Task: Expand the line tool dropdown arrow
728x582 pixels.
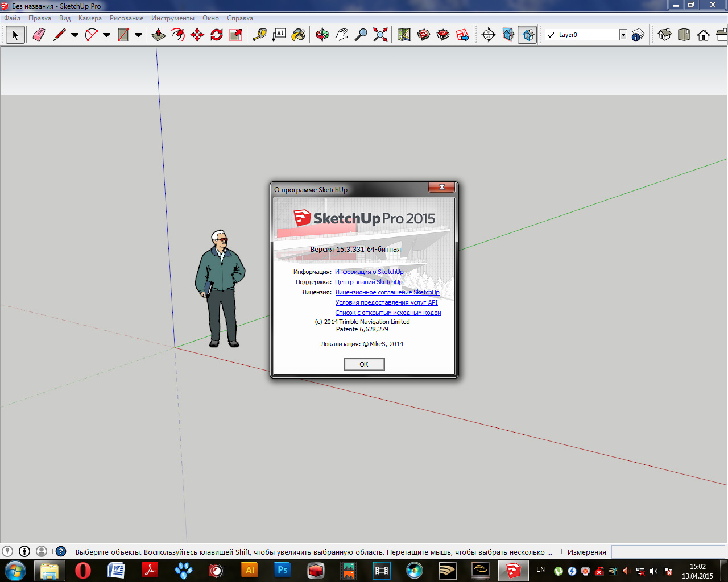Action: 75,35
